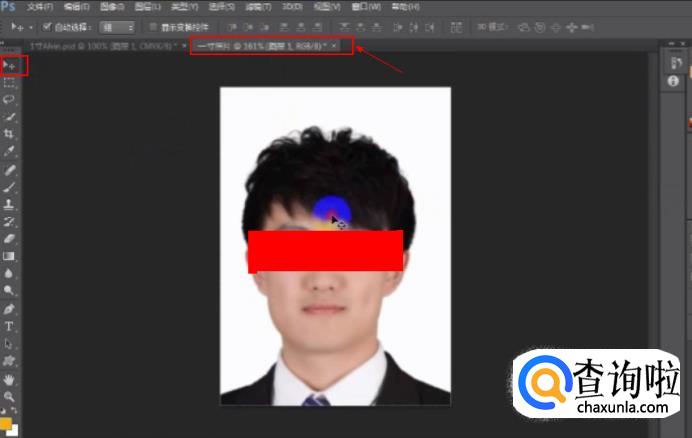Toggle the 显示变换控件 checkbox
The height and width of the screenshot is (438, 692).
click(152, 26)
